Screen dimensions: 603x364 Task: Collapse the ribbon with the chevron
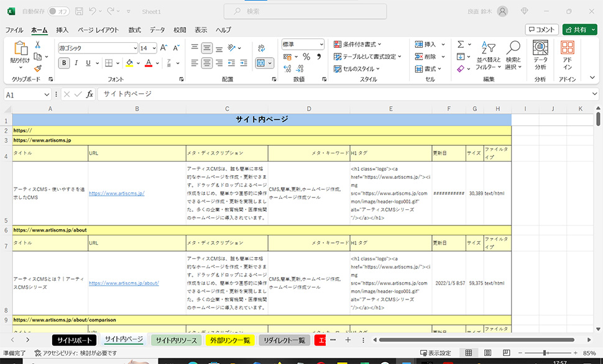pyautogui.click(x=592, y=78)
